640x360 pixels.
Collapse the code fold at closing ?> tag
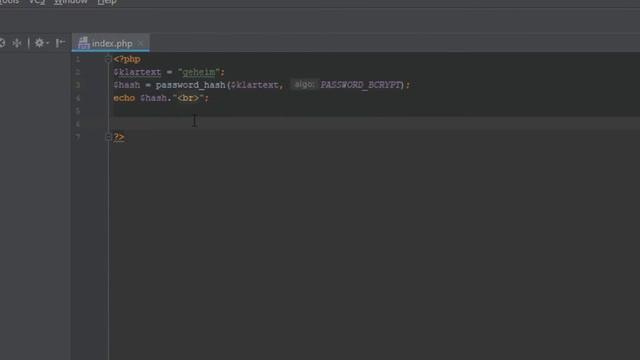click(108, 137)
